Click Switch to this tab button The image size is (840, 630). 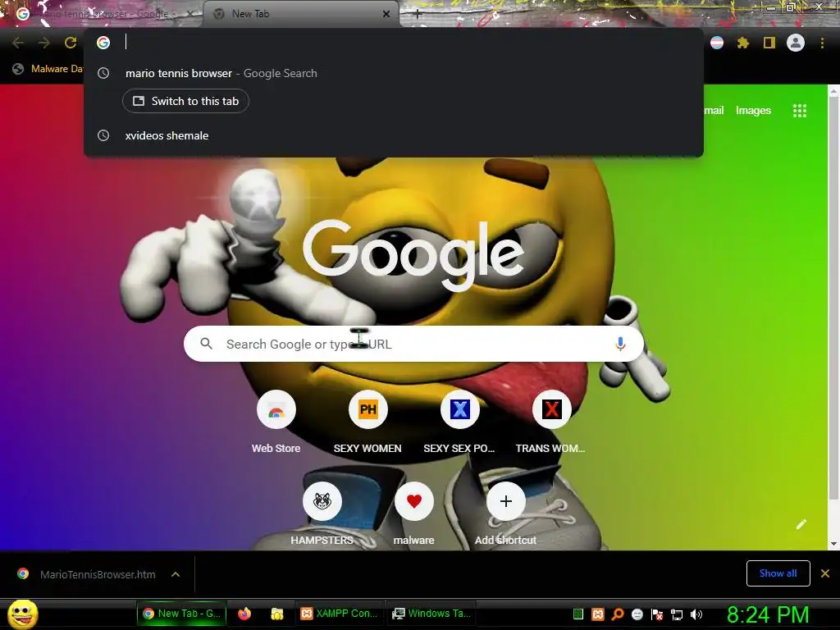click(185, 101)
